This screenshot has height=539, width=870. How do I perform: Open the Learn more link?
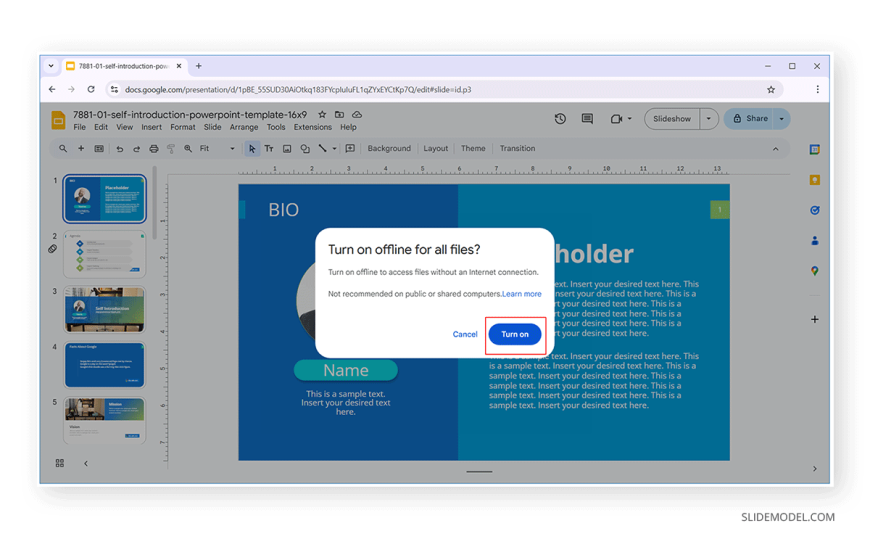[522, 294]
